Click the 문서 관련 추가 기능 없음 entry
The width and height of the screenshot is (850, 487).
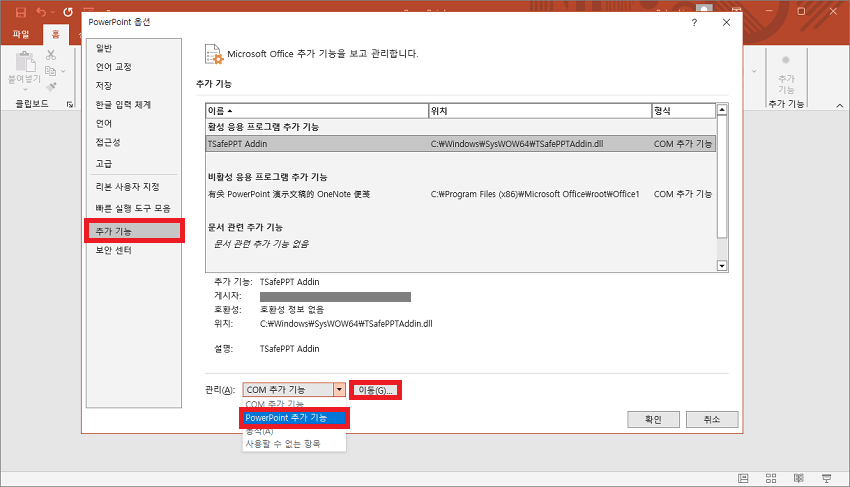click(x=261, y=244)
